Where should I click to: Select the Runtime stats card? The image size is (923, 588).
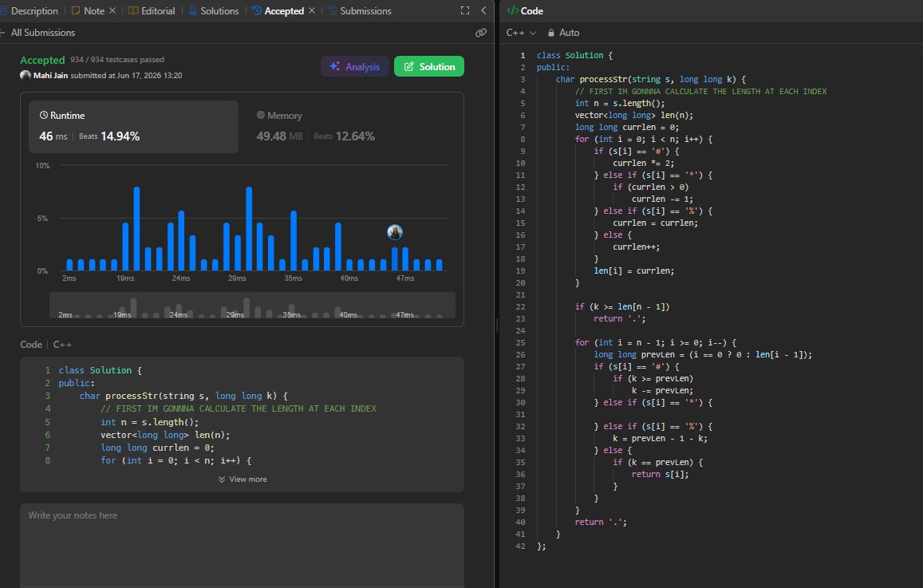133,127
